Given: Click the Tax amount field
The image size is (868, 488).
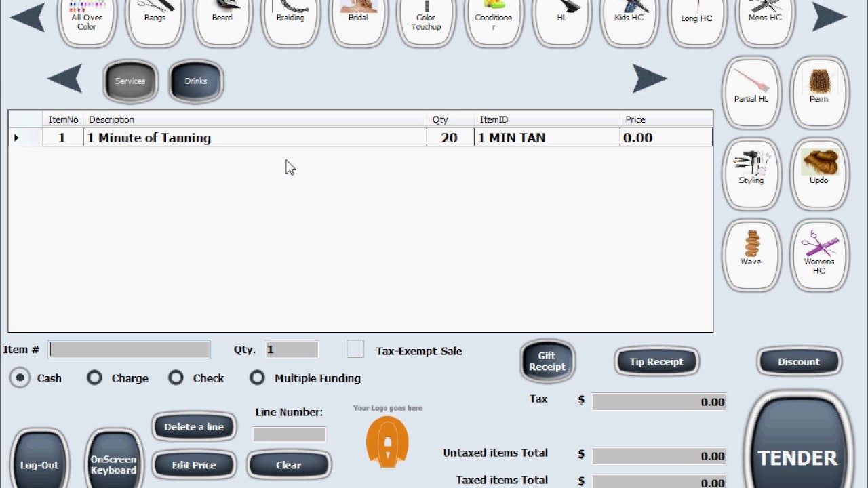Looking at the screenshot, I should 659,401.
